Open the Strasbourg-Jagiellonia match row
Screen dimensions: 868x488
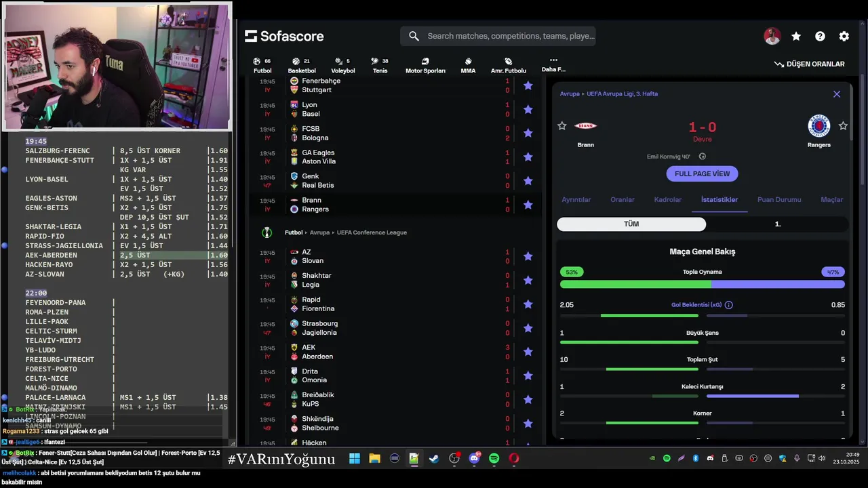(396, 328)
